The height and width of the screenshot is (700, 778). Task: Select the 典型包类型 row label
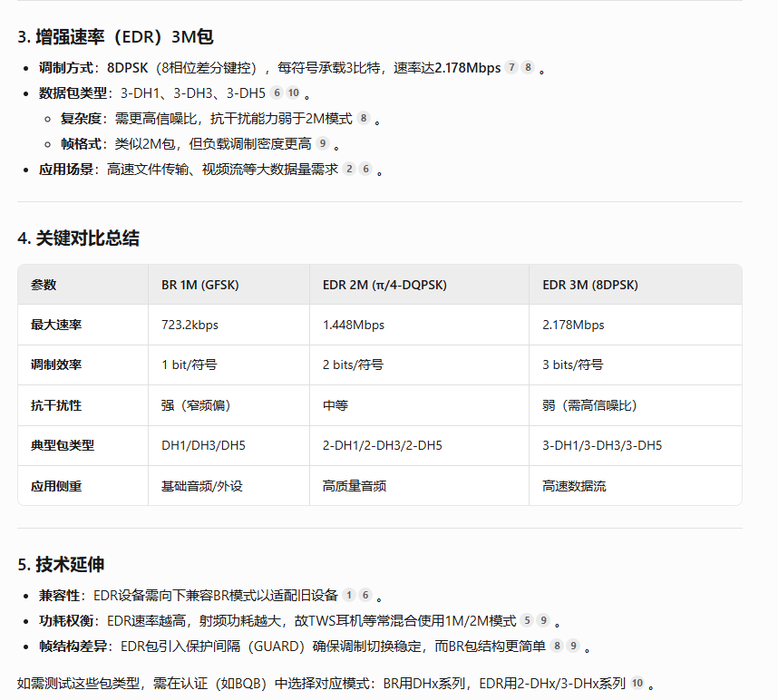tap(63, 445)
